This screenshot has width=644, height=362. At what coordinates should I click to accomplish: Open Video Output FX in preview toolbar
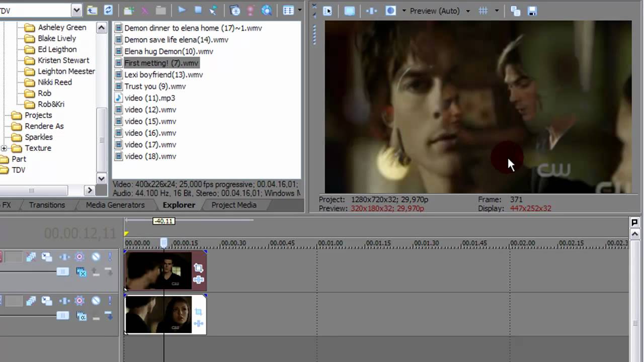371,11
